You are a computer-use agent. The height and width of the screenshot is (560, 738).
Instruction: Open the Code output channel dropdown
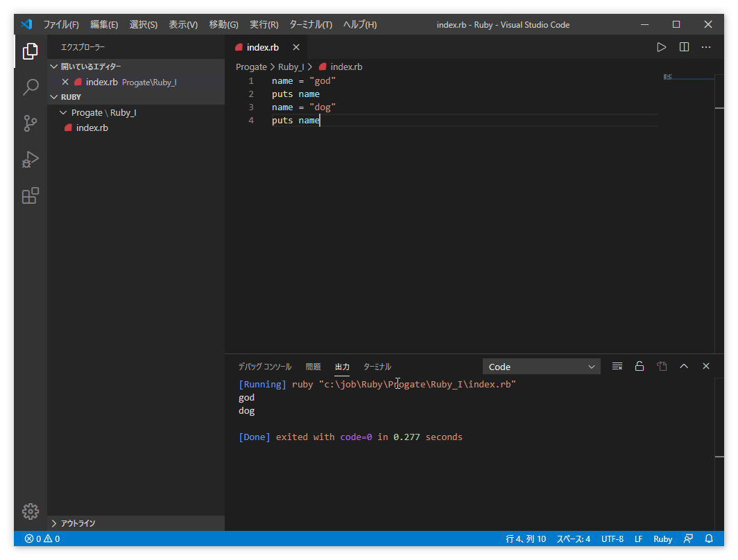[541, 367]
